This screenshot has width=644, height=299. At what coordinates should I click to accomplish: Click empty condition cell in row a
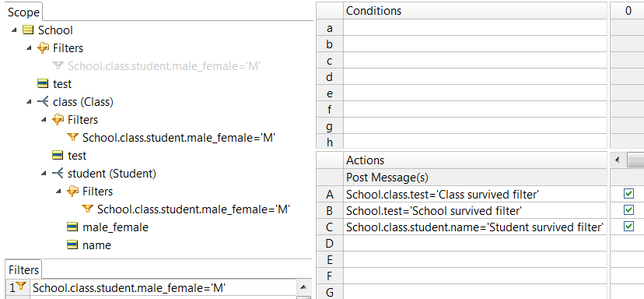click(474, 28)
